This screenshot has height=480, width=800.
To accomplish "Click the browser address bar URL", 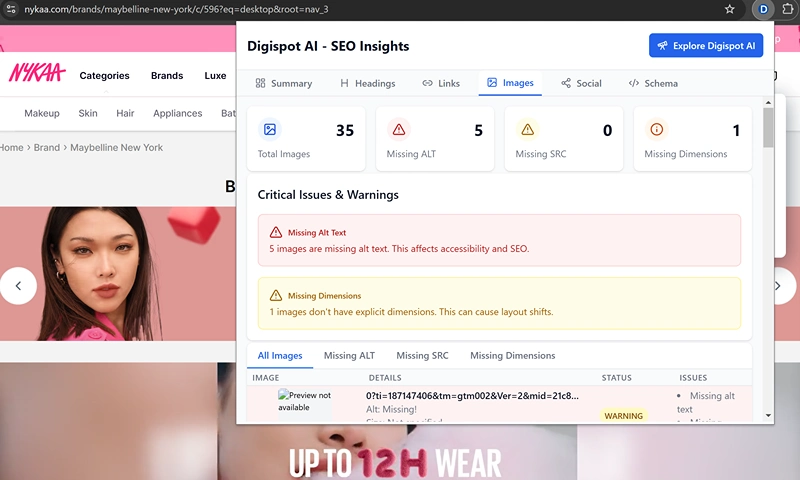I will coord(176,9).
